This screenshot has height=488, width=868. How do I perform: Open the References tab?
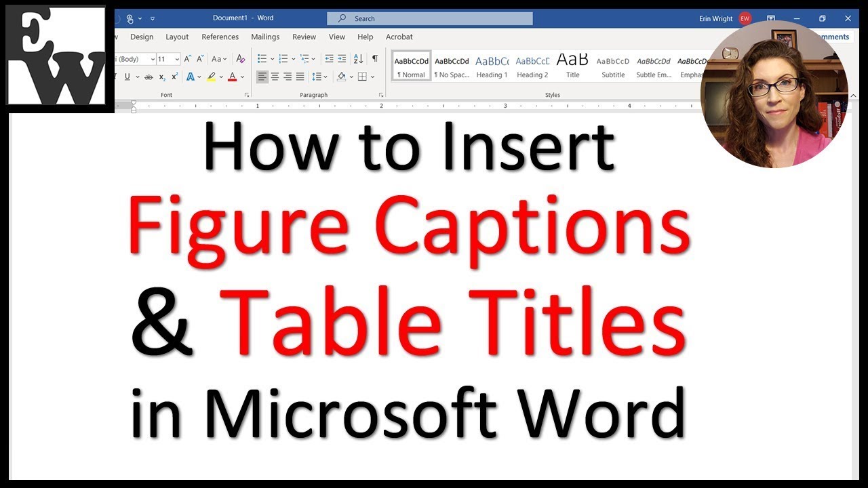(x=220, y=37)
